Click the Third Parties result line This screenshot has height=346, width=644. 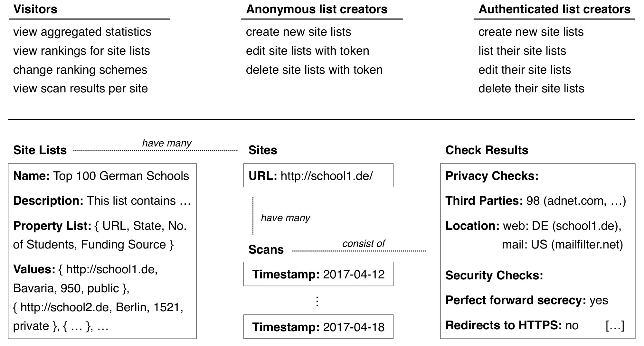(x=535, y=201)
